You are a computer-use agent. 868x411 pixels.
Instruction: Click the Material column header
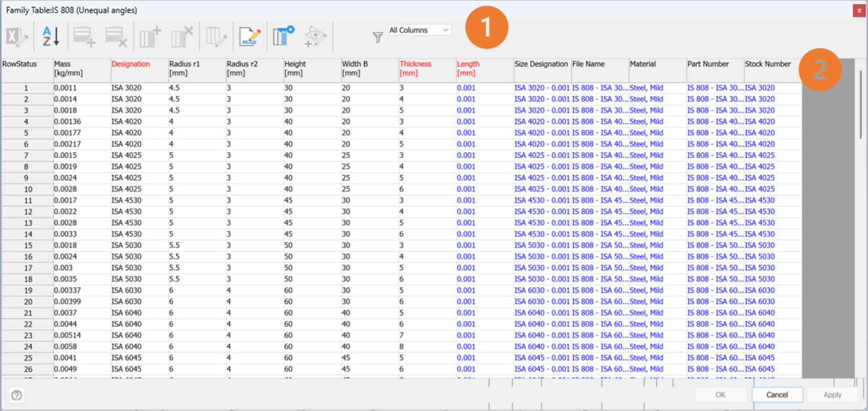point(658,70)
